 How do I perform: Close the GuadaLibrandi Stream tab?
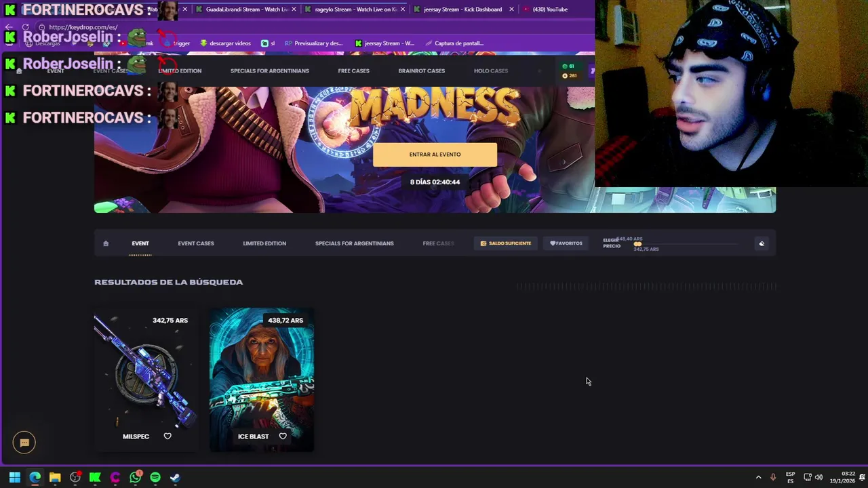(294, 9)
